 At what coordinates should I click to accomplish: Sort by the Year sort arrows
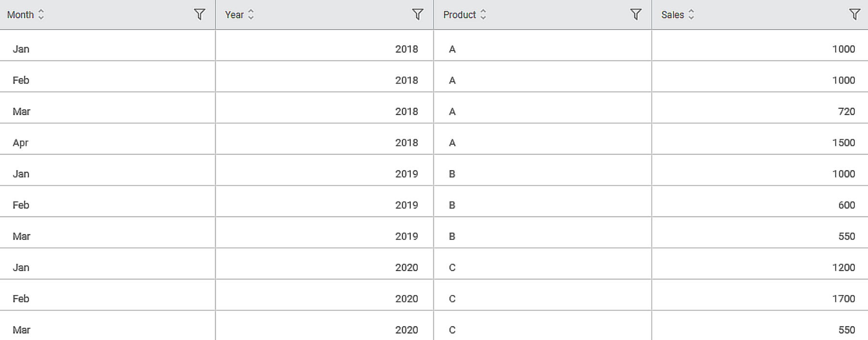pos(251,15)
